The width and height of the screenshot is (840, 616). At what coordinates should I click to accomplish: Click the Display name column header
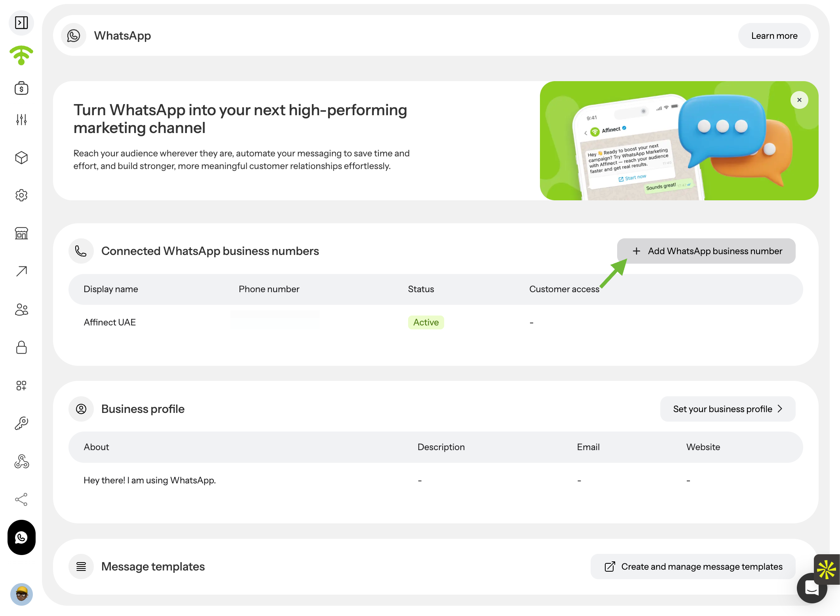tap(111, 289)
